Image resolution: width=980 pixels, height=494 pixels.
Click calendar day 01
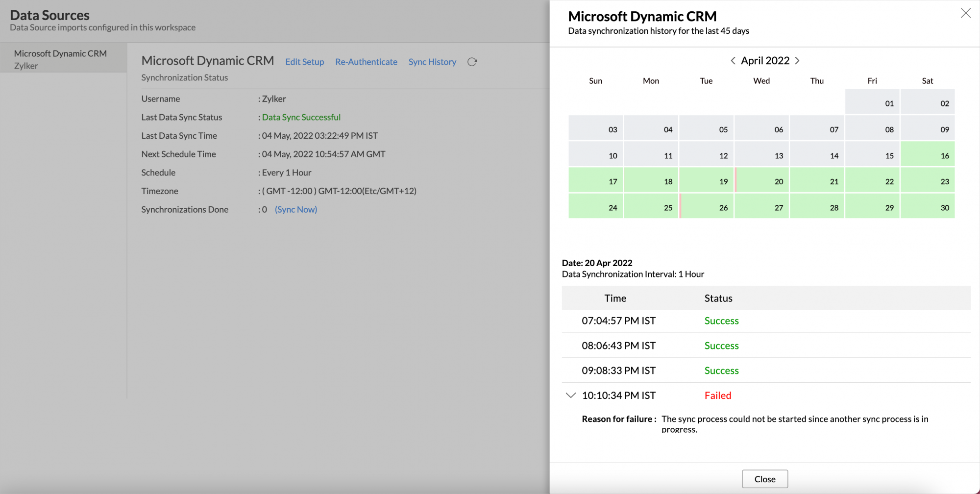click(872, 102)
